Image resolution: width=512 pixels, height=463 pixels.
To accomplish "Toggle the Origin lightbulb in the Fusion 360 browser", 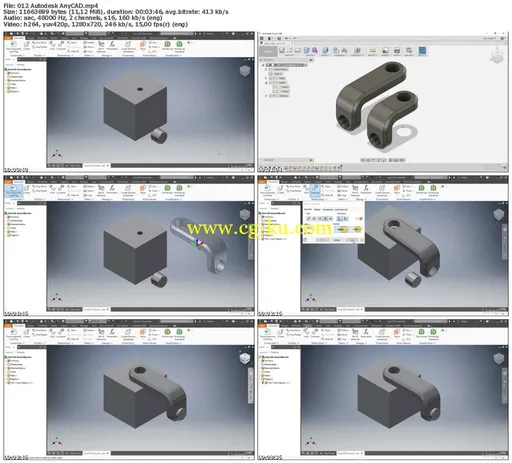I will click(x=271, y=78).
